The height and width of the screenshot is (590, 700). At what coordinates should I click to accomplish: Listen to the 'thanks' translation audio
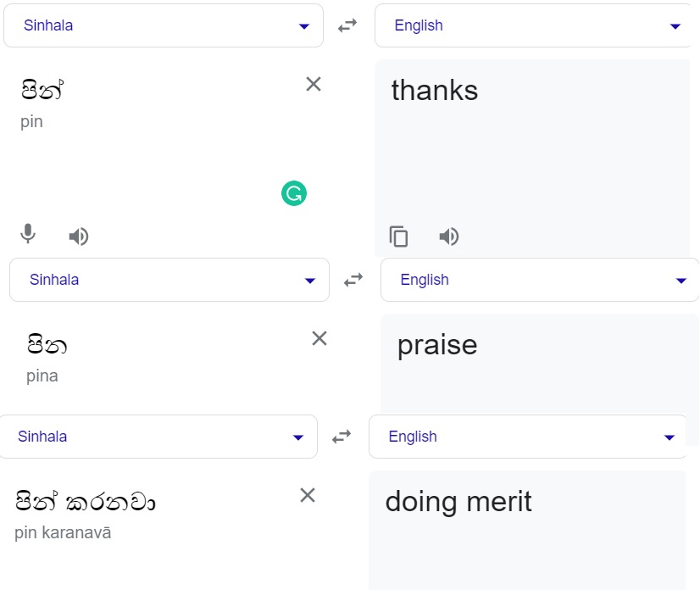point(448,237)
